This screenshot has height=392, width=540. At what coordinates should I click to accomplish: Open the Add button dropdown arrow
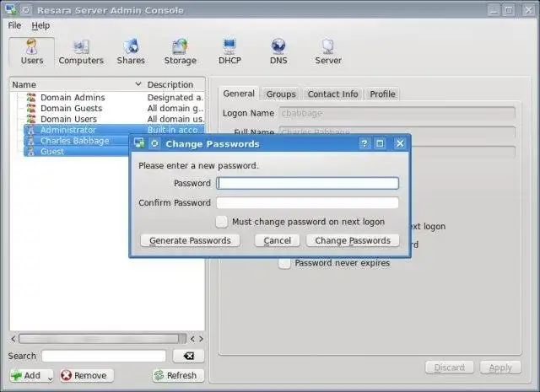click(50, 379)
